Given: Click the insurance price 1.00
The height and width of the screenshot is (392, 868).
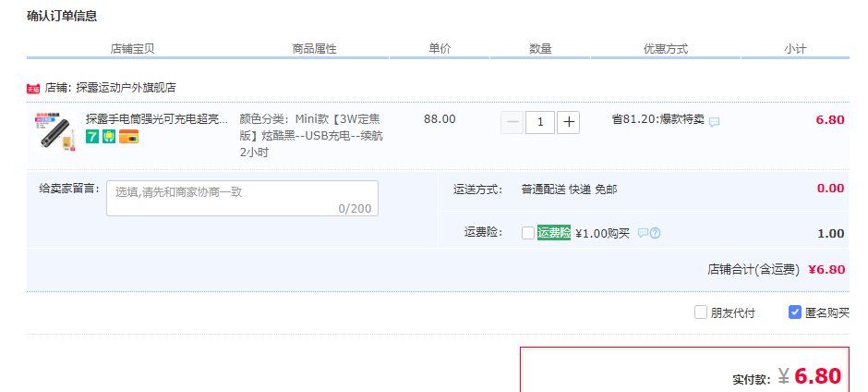Looking at the screenshot, I should coord(831,233).
